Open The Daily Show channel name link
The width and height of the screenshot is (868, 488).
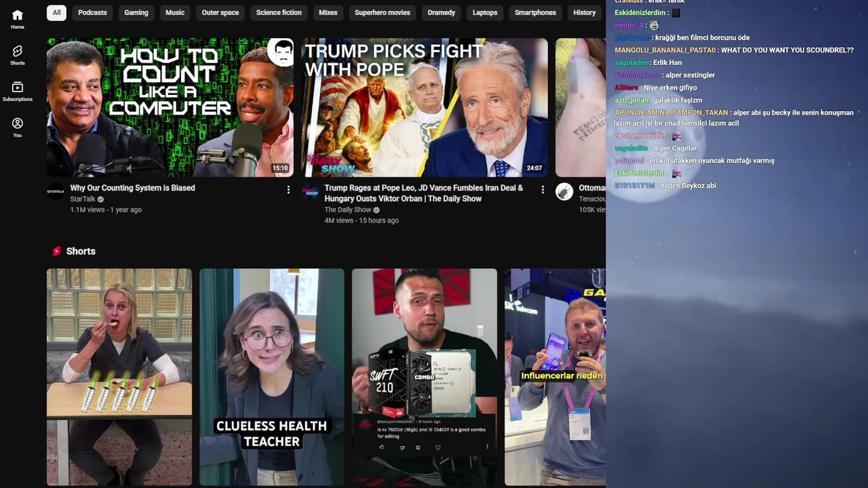(348, 210)
